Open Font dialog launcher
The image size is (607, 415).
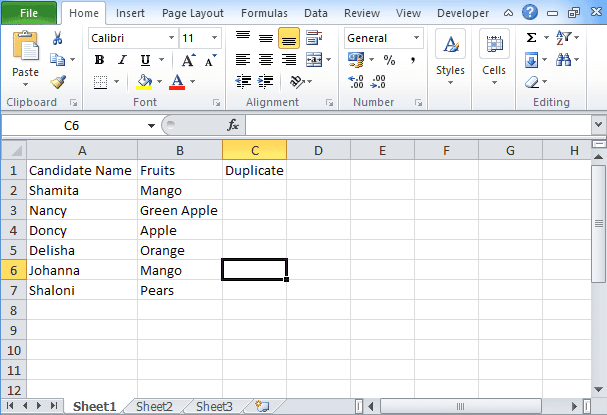point(216,103)
